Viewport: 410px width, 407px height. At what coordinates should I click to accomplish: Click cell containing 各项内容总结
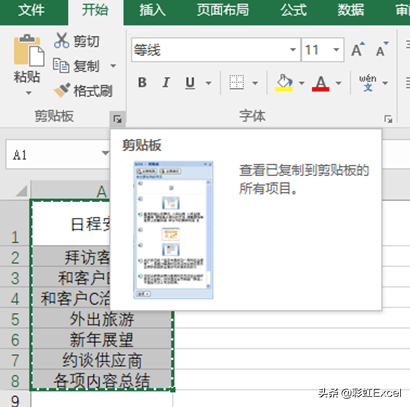tap(102, 380)
